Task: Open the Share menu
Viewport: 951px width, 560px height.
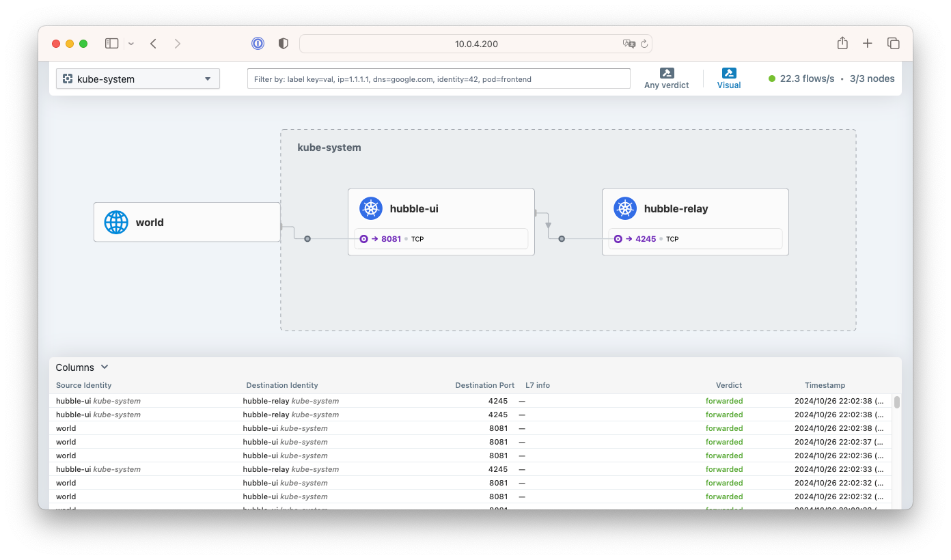Action: click(842, 43)
